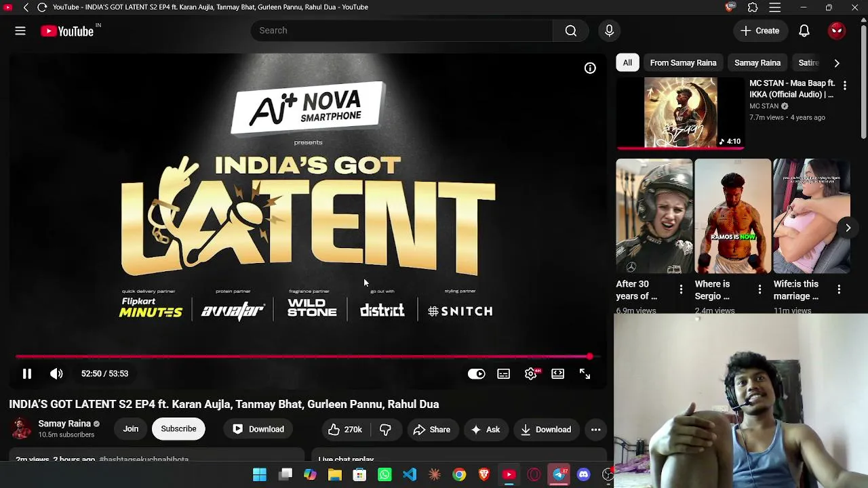Screen dimensions: 868x488
Task: Show video info card icon
Action: coord(590,68)
